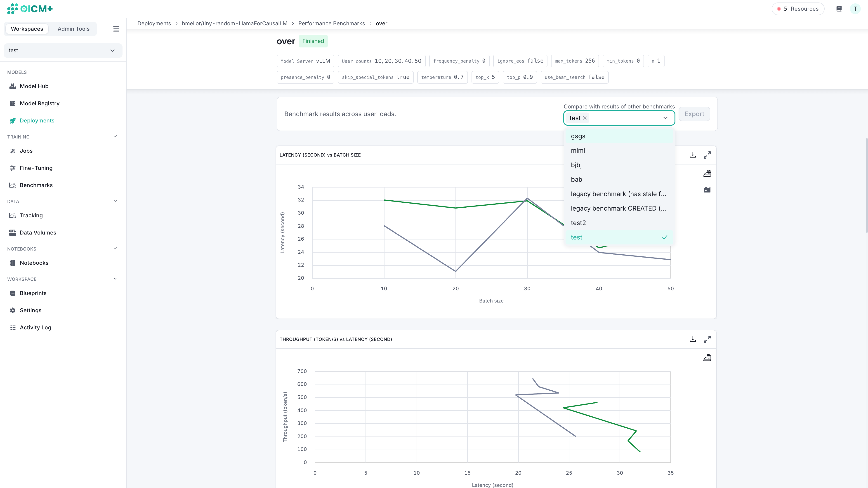The image size is (868, 488).
Task: Click the smoothing icon in Latency chart
Action: [x=707, y=174]
